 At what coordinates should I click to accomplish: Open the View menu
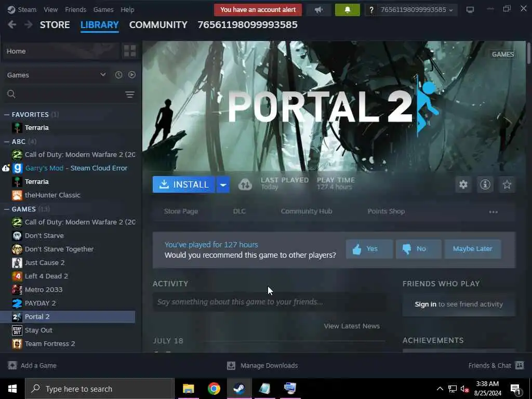pyautogui.click(x=50, y=9)
